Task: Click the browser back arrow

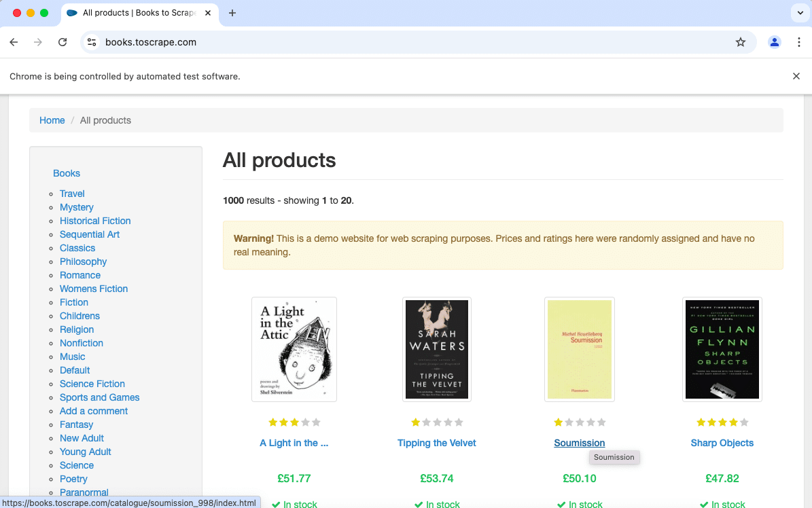Action: pos(14,42)
